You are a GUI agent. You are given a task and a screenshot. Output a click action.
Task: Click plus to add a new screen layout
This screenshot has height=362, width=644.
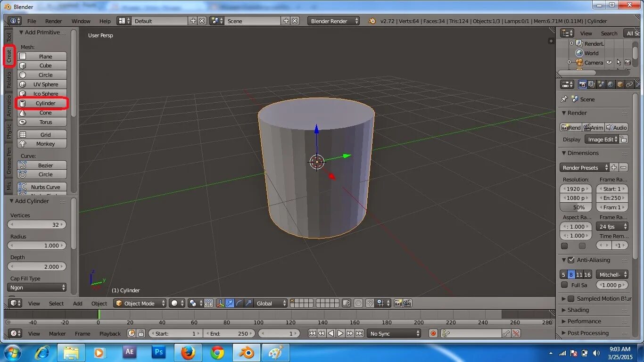tap(193, 21)
